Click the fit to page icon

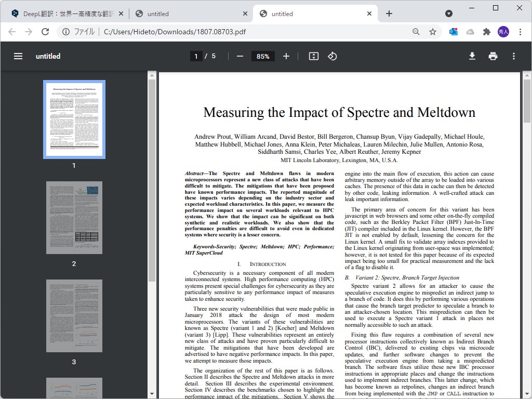click(x=314, y=56)
